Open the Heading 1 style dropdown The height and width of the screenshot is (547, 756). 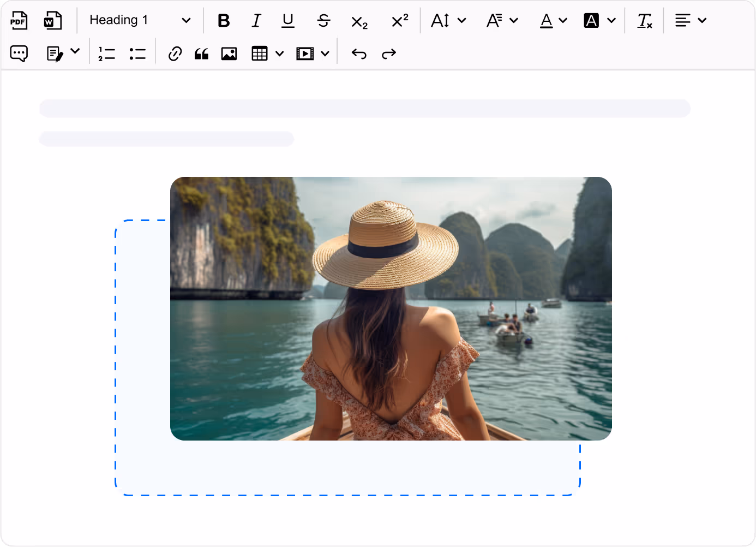click(x=140, y=21)
